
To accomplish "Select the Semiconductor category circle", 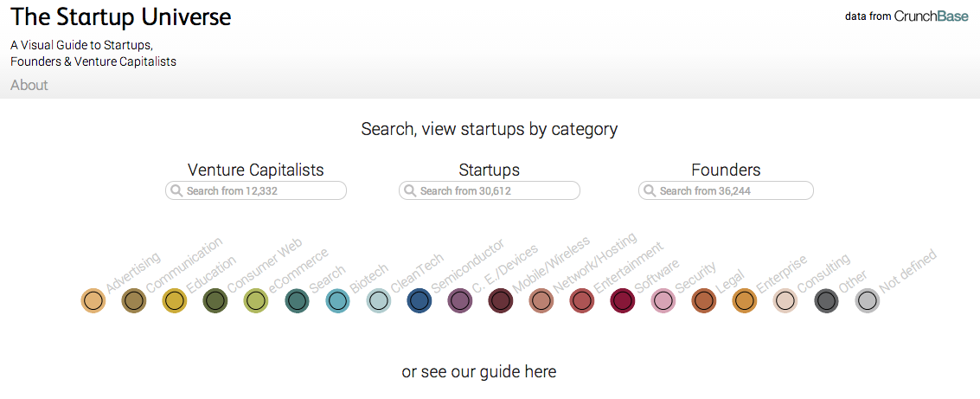I will coord(420,300).
